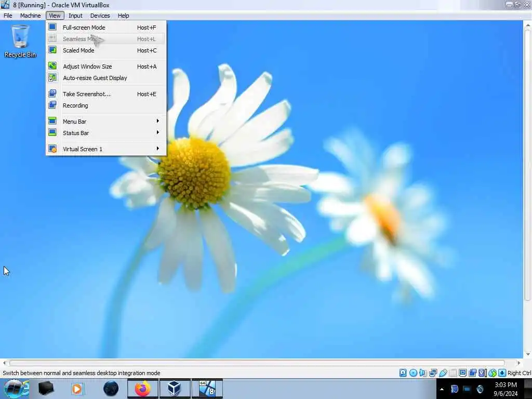Click the scroll-right arrow of horizontal scrollbar
532x399 pixels.
(x=518, y=363)
